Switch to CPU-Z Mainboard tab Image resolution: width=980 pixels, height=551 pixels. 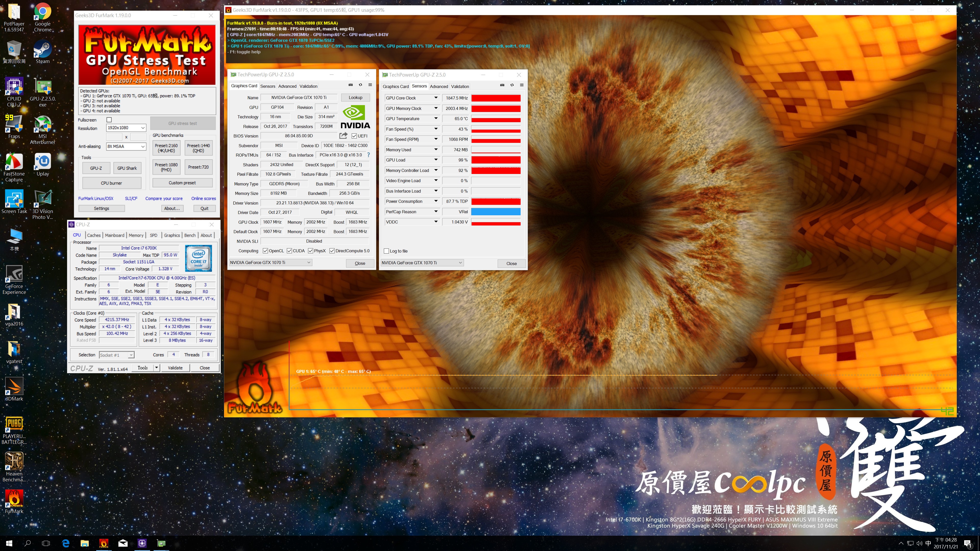click(x=115, y=235)
